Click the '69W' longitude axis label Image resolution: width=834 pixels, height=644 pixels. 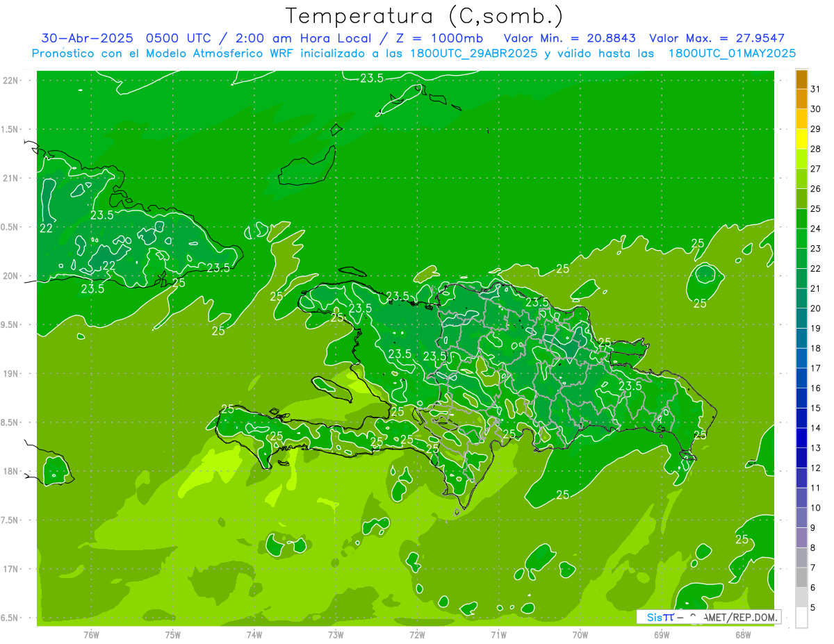click(x=662, y=635)
